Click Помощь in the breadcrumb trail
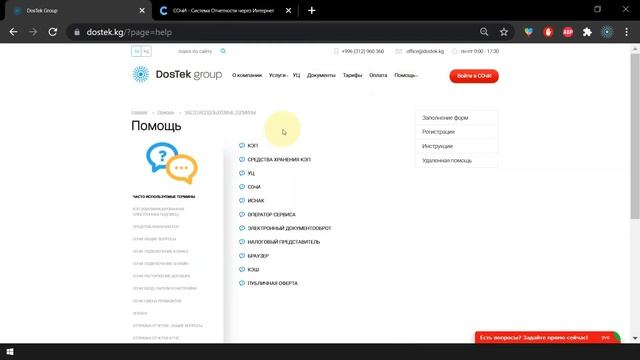Image resolution: width=640 pixels, height=360 pixels. point(165,112)
